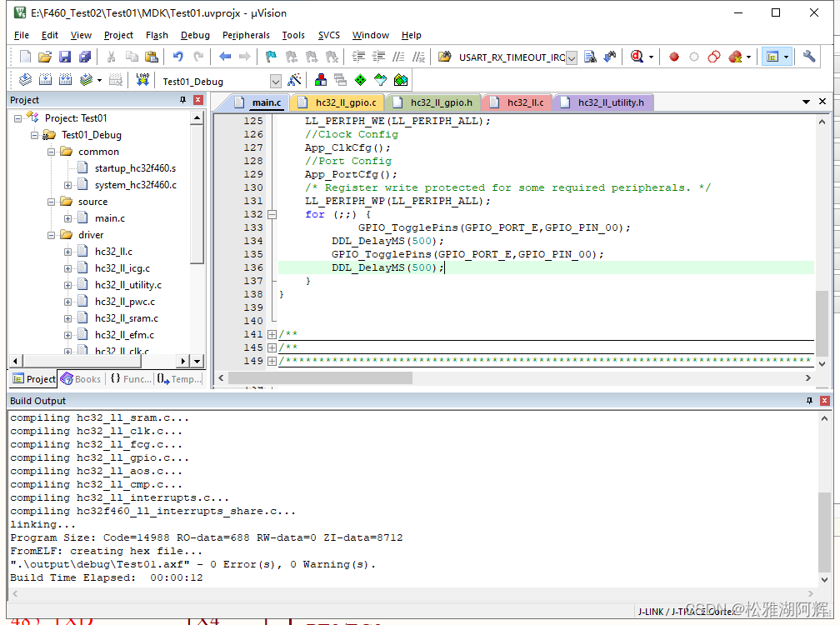Save the current file

65,57
